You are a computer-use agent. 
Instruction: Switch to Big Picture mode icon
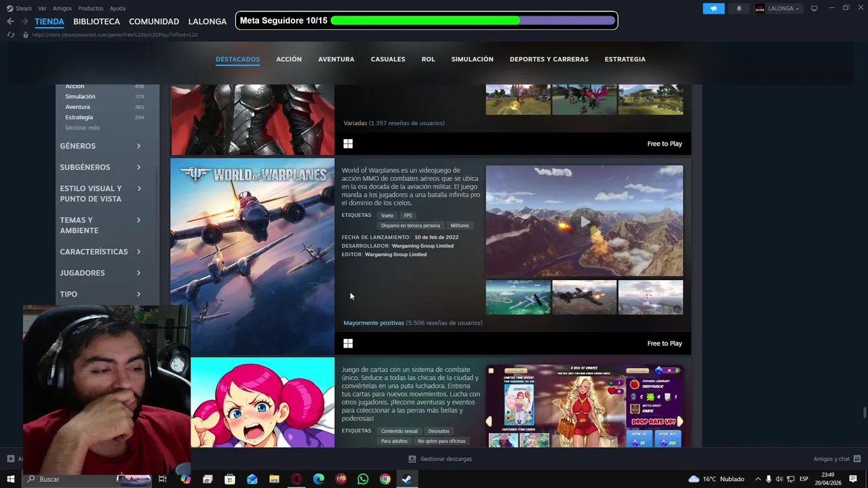814,8
